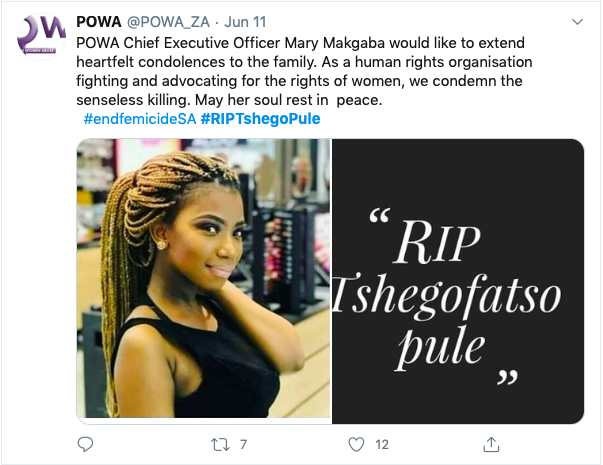The height and width of the screenshot is (465, 603).
Task: Retweet this post via the arrows icon
Action: pos(220,445)
